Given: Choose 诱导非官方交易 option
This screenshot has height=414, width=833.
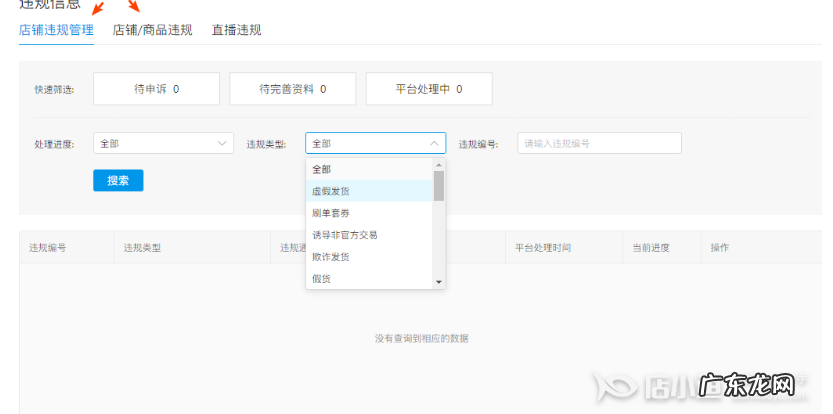Looking at the screenshot, I should [370, 234].
